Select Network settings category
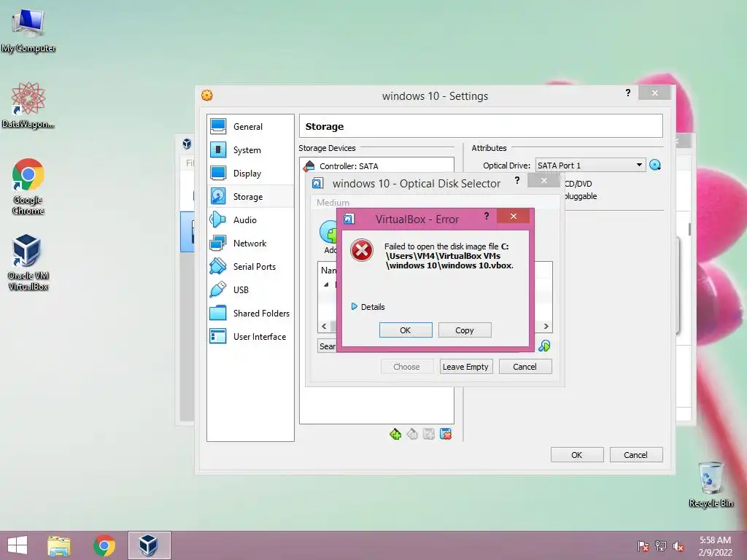 (250, 244)
